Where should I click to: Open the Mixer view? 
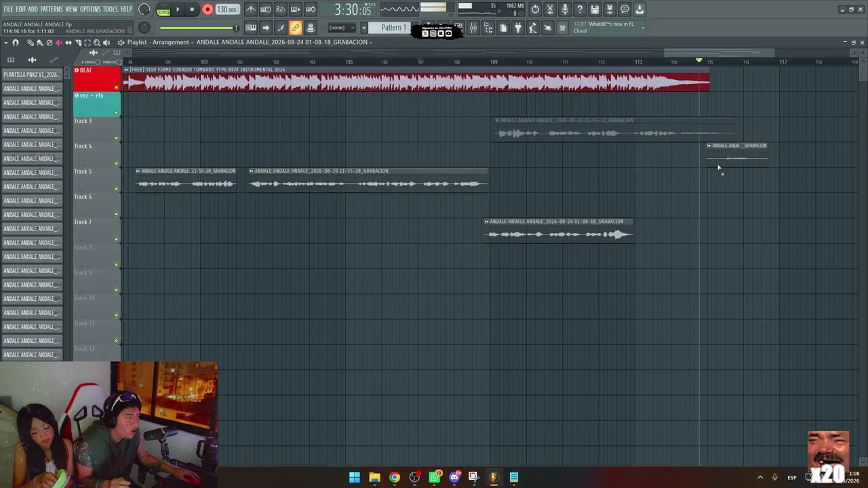pyautogui.click(x=473, y=28)
